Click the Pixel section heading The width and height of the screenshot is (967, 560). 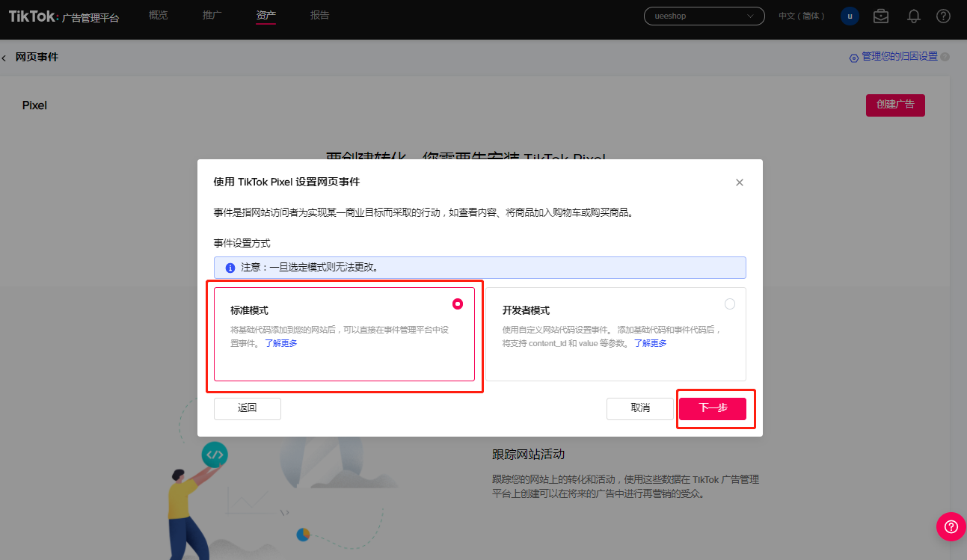tap(34, 105)
